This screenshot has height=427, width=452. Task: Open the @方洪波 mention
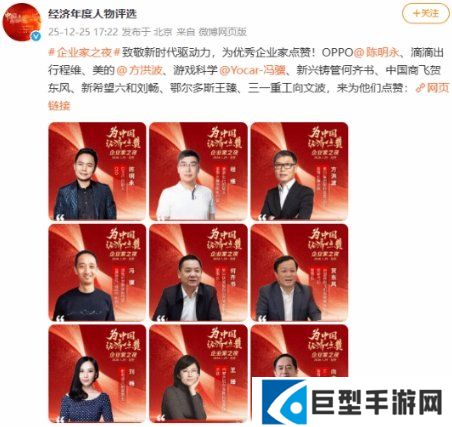139,70
